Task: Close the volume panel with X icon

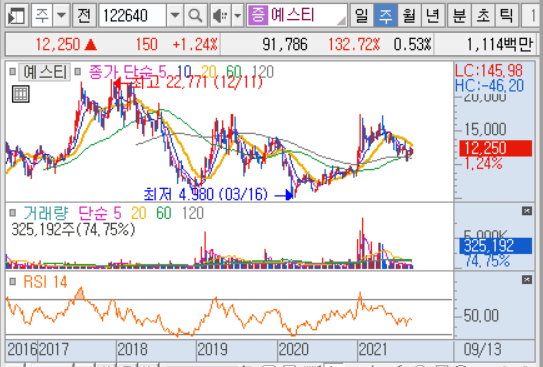Action: pos(527,211)
